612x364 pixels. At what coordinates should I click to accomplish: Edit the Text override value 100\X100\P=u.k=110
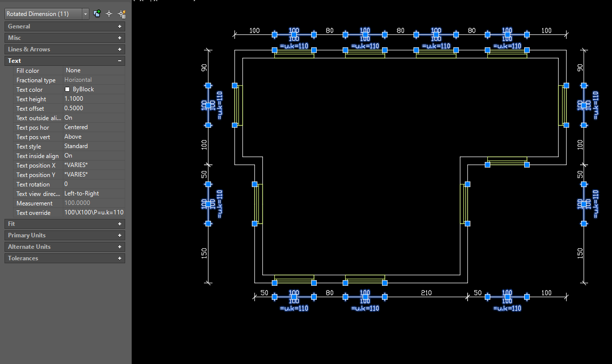coord(94,212)
